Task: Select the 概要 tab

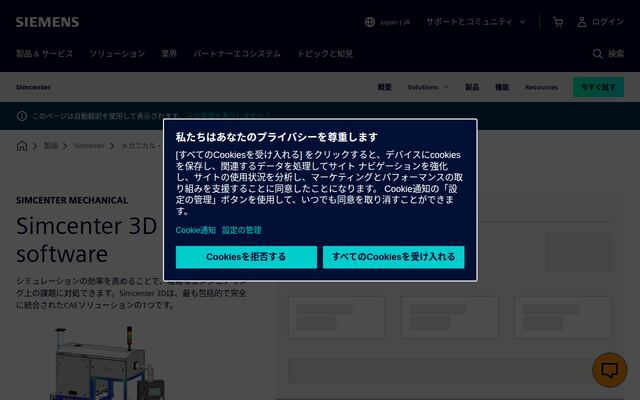Action: pos(384,87)
